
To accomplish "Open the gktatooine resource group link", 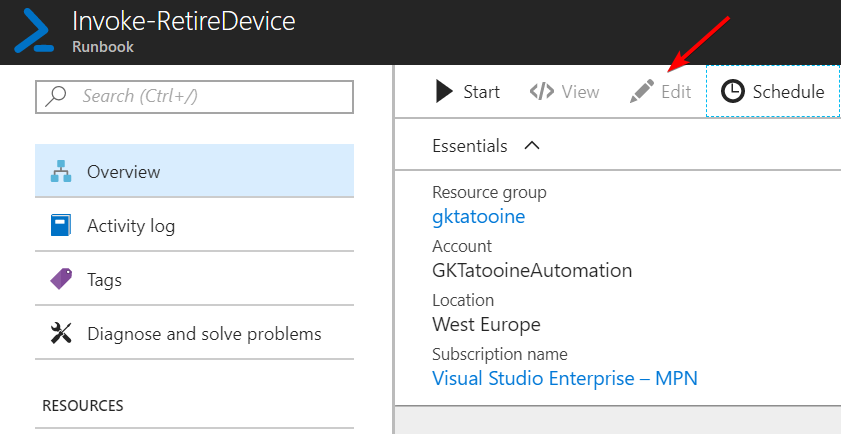I will (x=478, y=216).
